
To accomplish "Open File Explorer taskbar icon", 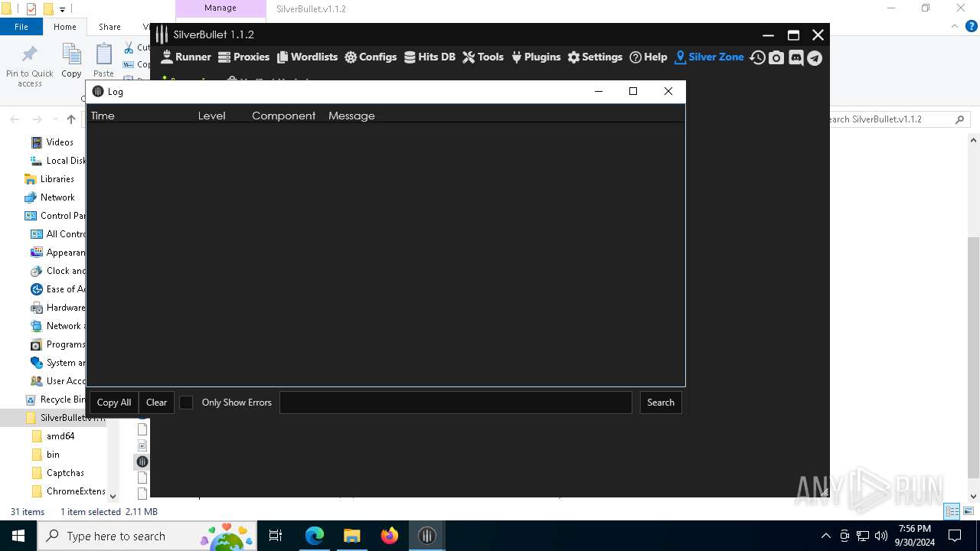I will [352, 536].
